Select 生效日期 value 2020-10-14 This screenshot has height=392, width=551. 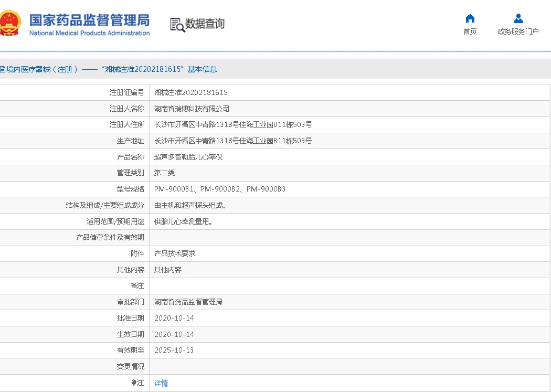174,334
